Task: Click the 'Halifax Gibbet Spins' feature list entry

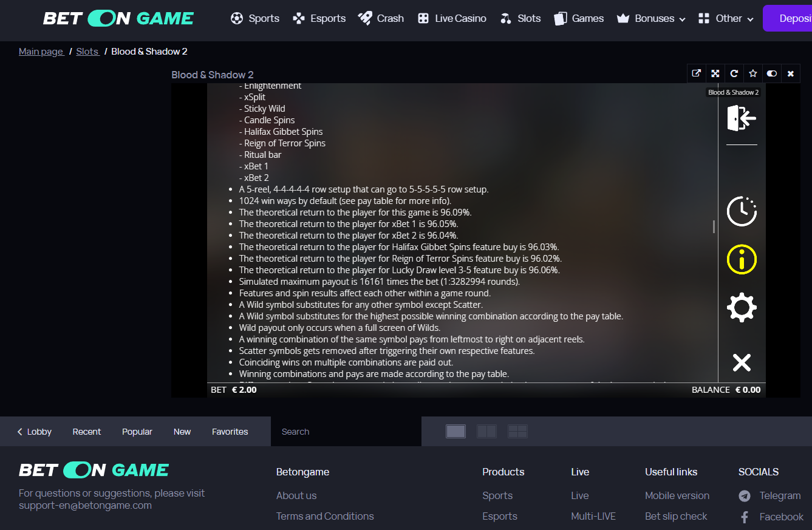Action: pyautogui.click(x=281, y=132)
